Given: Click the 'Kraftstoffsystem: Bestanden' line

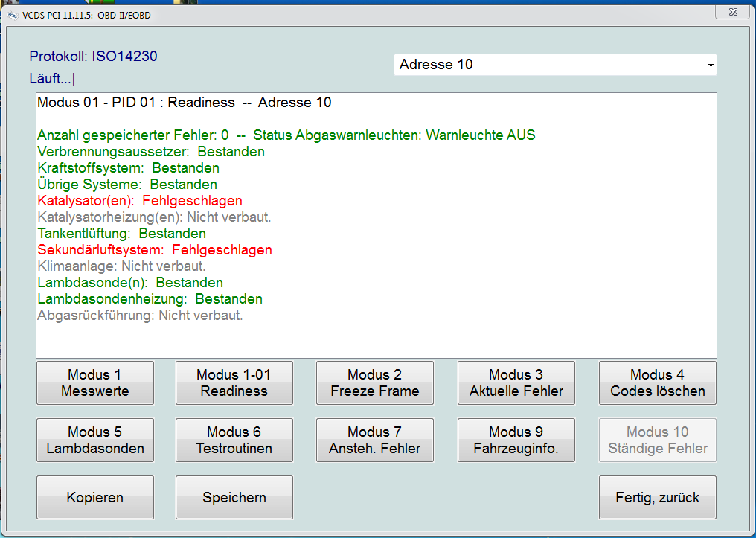Looking at the screenshot, I should tap(128, 167).
